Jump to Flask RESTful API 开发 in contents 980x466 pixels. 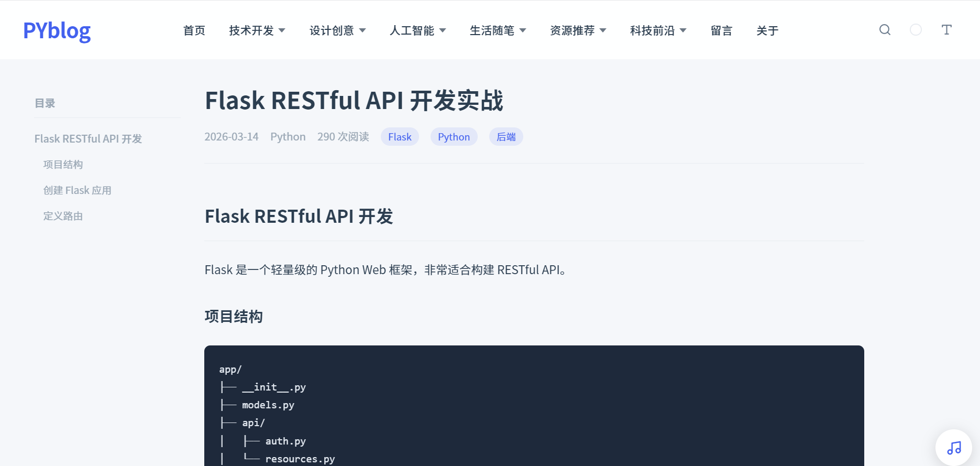[x=88, y=139]
